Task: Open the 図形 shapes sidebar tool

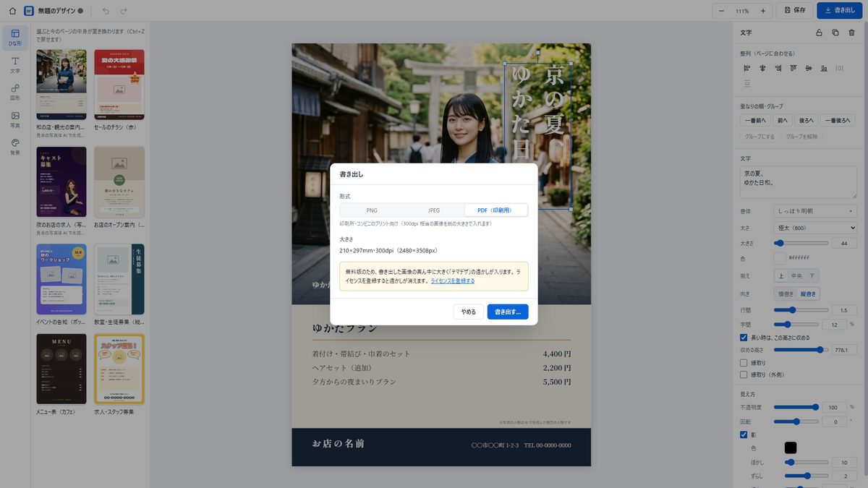Action: (15, 92)
